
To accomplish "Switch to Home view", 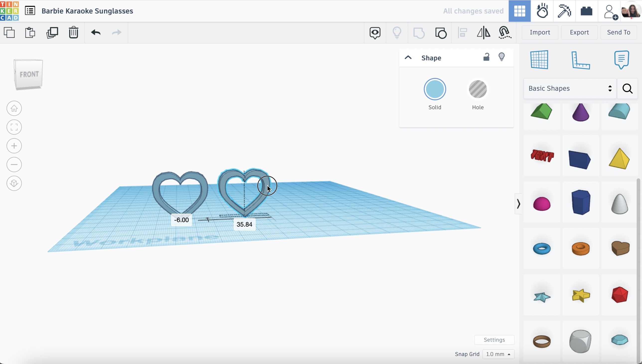I will tap(14, 108).
